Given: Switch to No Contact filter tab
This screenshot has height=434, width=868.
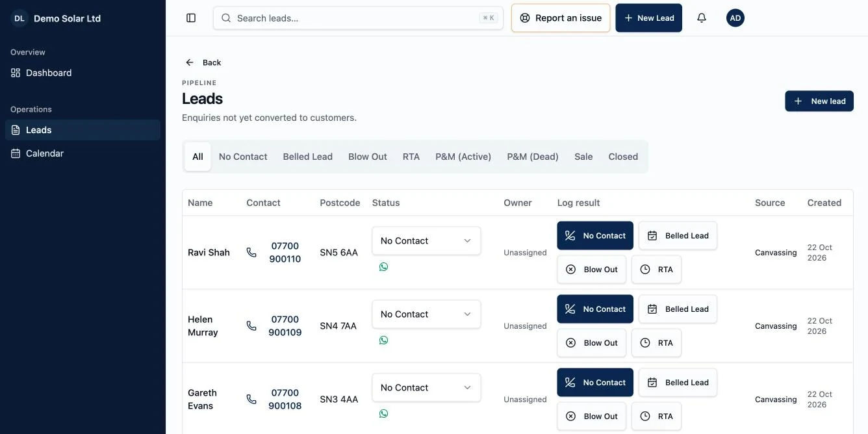Looking at the screenshot, I should tap(243, 157).
